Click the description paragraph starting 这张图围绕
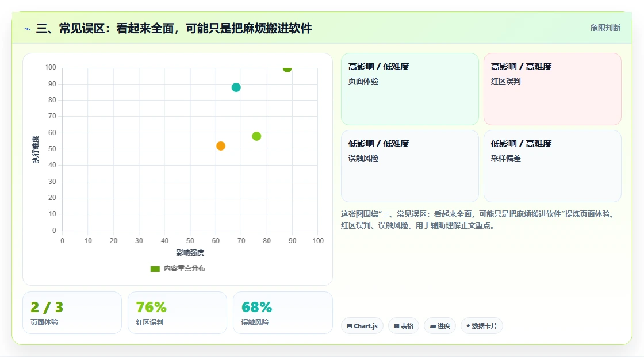 click(x=478, y=220)
